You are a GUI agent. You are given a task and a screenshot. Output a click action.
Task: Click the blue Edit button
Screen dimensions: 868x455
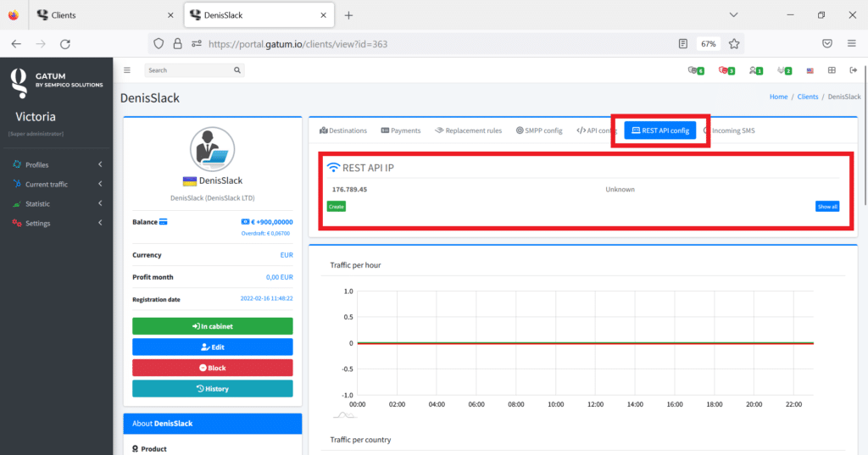[213, 347]
